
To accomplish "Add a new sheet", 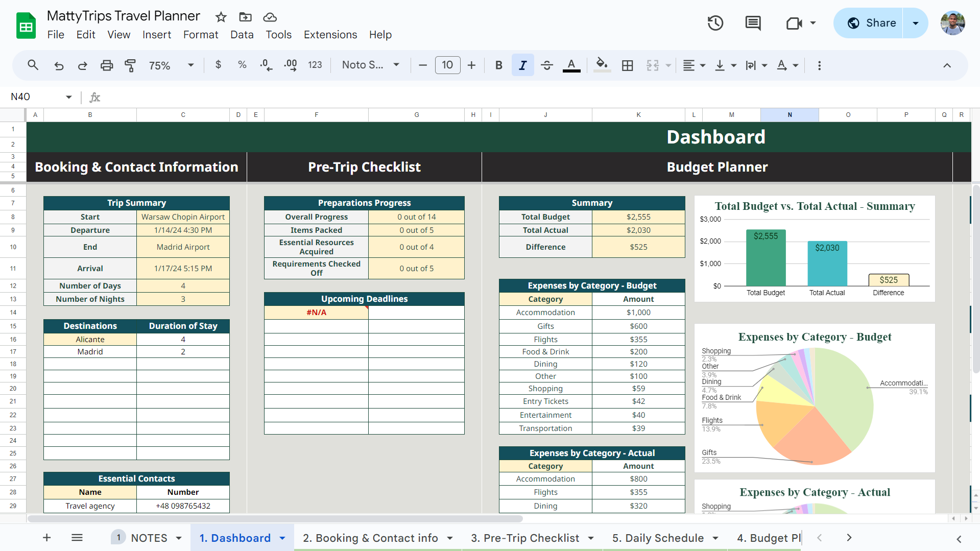I will click(x=46, y=538).
